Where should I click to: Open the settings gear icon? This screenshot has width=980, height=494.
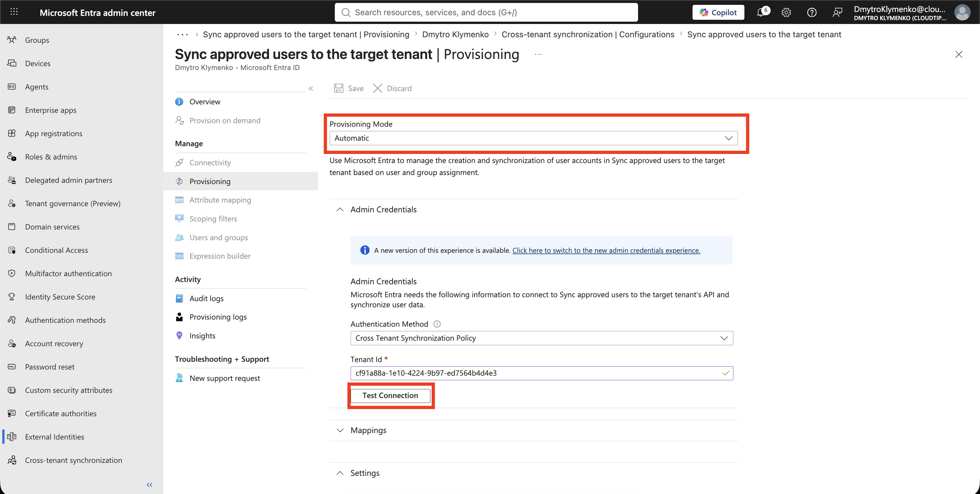tap(786, 12)
